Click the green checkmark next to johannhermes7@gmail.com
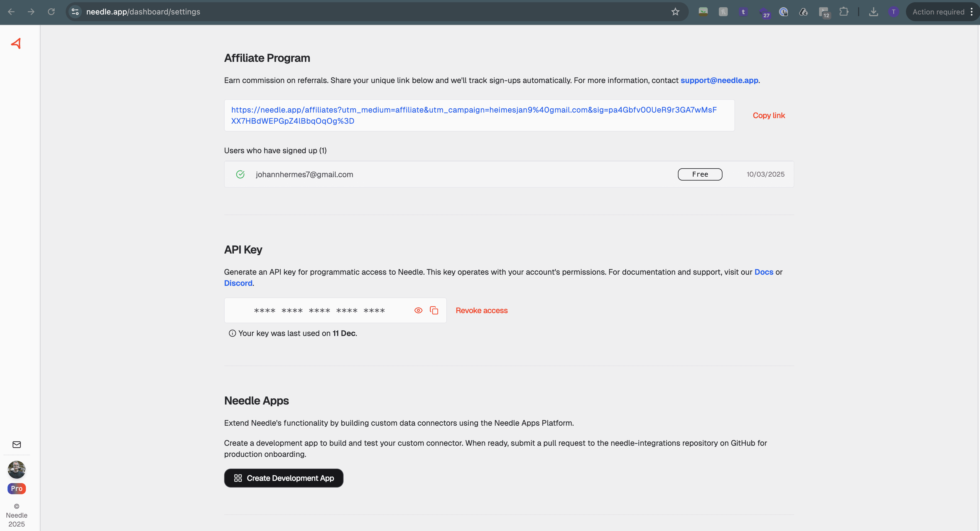The width and height of the screenshot is (980, 531). [241, 174]
